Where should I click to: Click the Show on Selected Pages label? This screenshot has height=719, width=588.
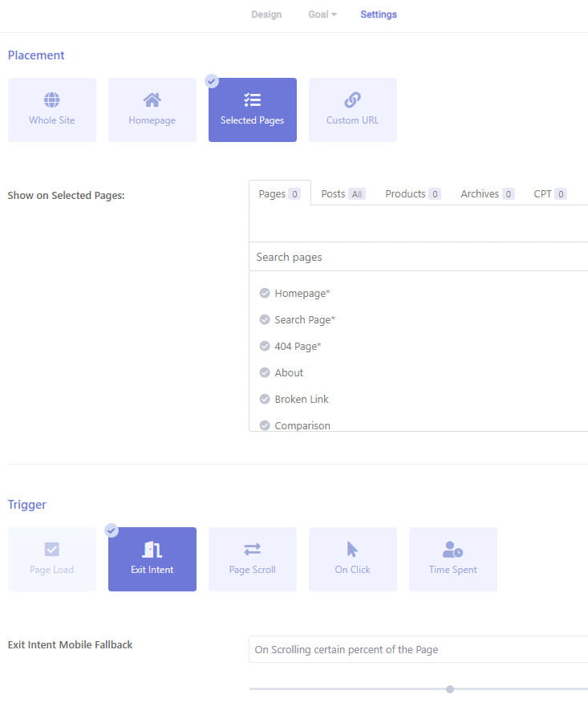pos(66,195)
